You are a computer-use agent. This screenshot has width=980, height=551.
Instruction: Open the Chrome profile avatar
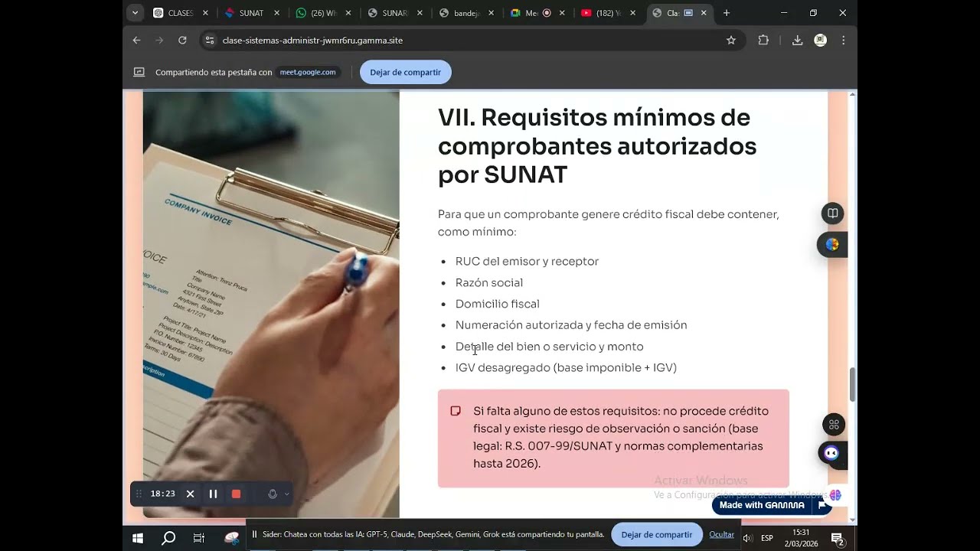(x=820, y=41)
